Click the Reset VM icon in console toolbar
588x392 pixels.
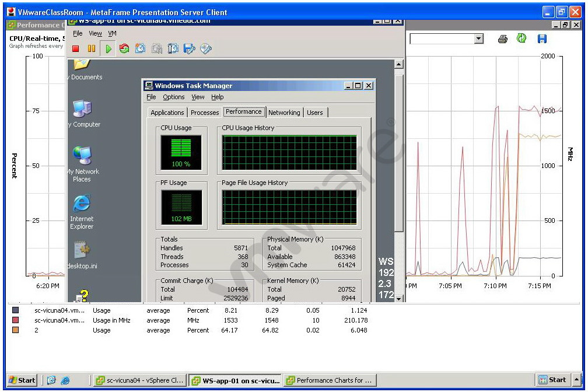124,49
